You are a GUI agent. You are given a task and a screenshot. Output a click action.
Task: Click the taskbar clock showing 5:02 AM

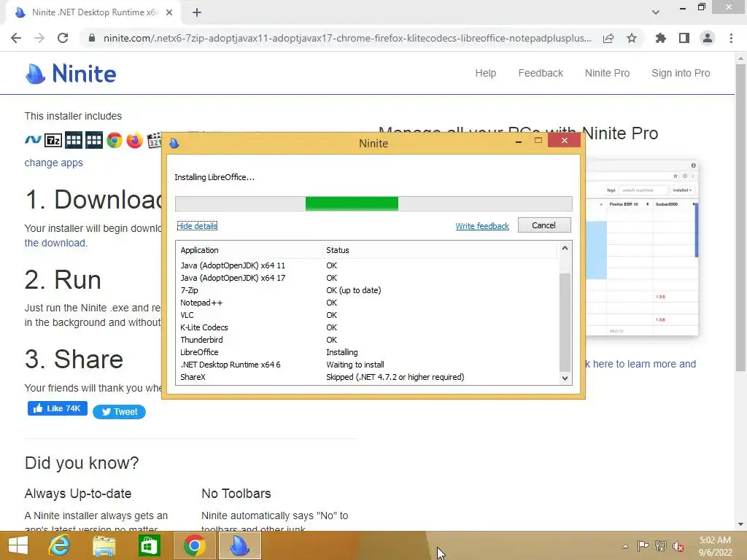coord(715,546)
